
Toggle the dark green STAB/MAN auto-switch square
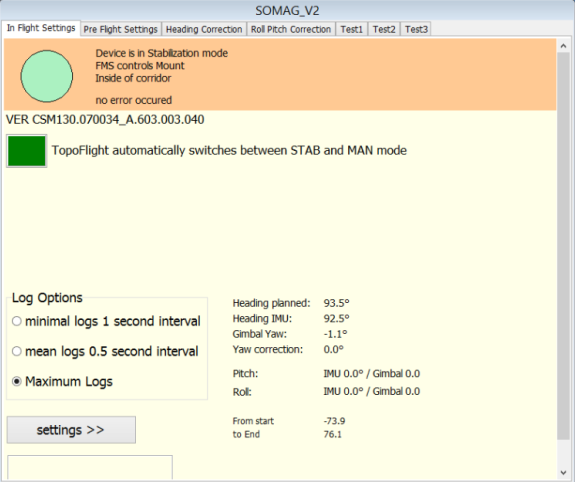(26, 151)
